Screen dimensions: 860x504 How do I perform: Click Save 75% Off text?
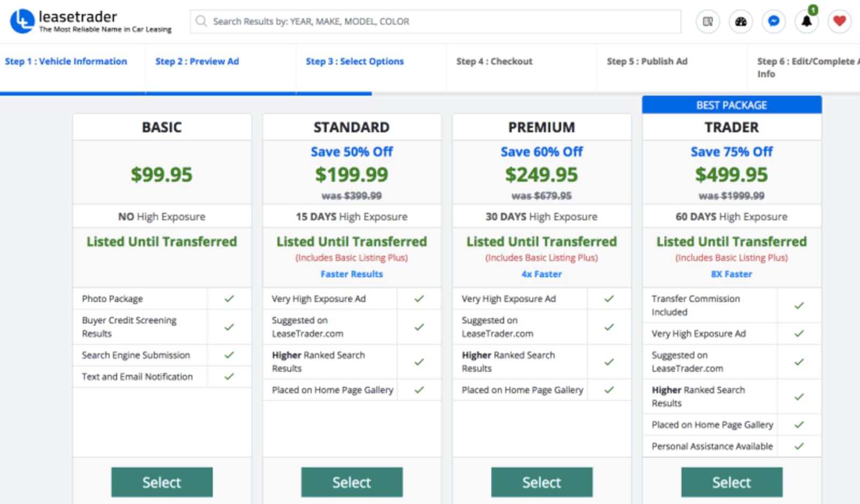point(732,152)
